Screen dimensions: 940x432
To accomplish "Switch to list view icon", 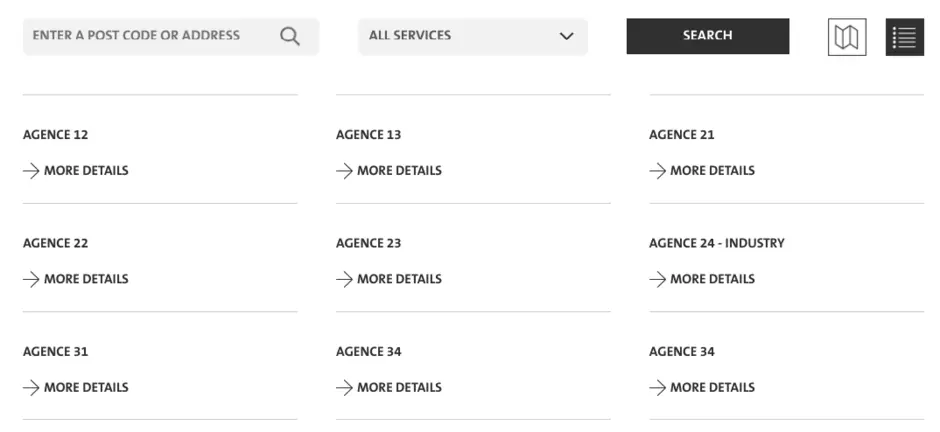I will pyautogui.click(x=904, y=37).
